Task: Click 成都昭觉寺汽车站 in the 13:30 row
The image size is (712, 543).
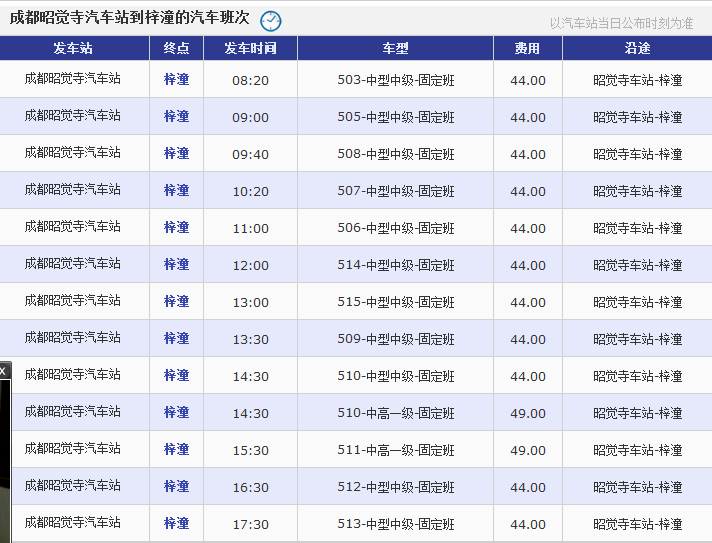Action: tap(73, 338)
